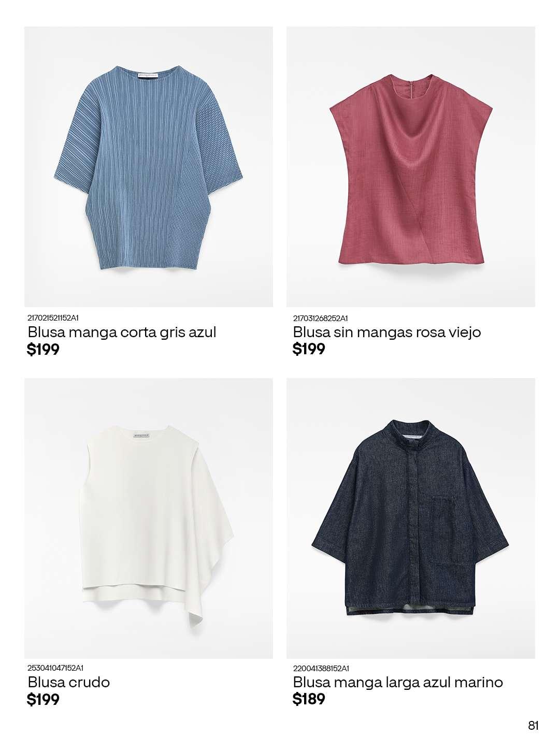Open the navy denim blouse photo
The width and height of the screenshot is (560, 752).
click(x=411, y=518)
